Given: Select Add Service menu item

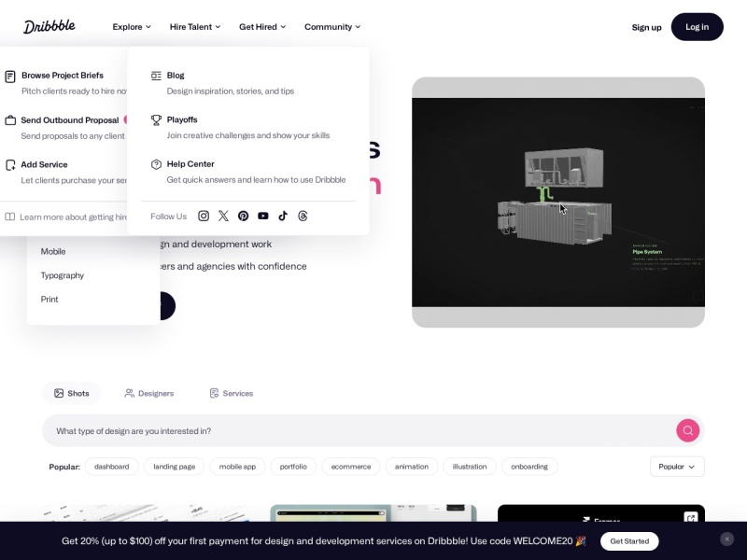Looking at the screenshot, I should [x=44, y=165].
